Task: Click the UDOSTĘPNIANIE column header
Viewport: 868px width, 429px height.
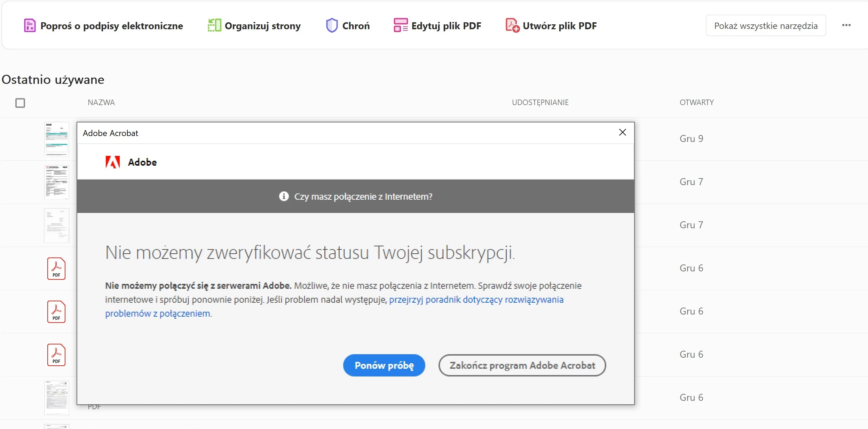Action: pyautogui.click(x=540, y=103)
